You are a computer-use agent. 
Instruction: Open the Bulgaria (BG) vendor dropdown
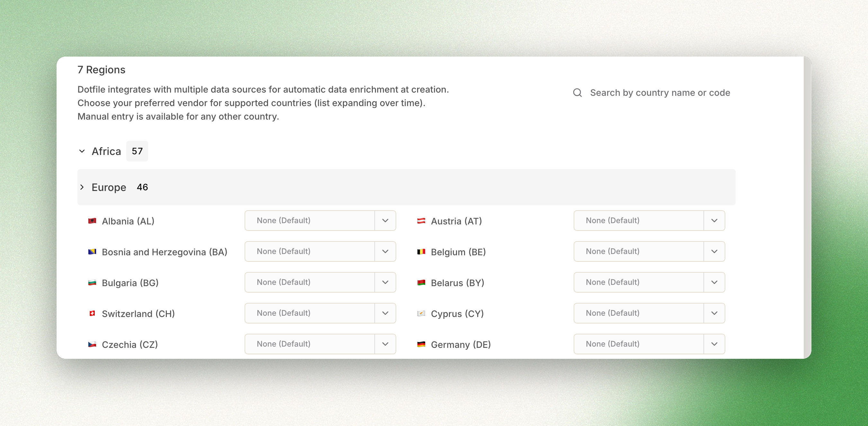point(320,282)
